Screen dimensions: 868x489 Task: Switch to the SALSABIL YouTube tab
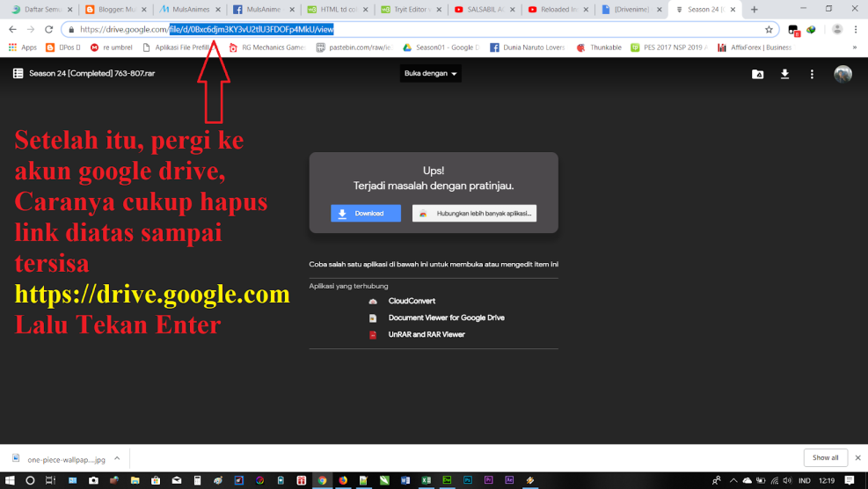coord(485,10)
